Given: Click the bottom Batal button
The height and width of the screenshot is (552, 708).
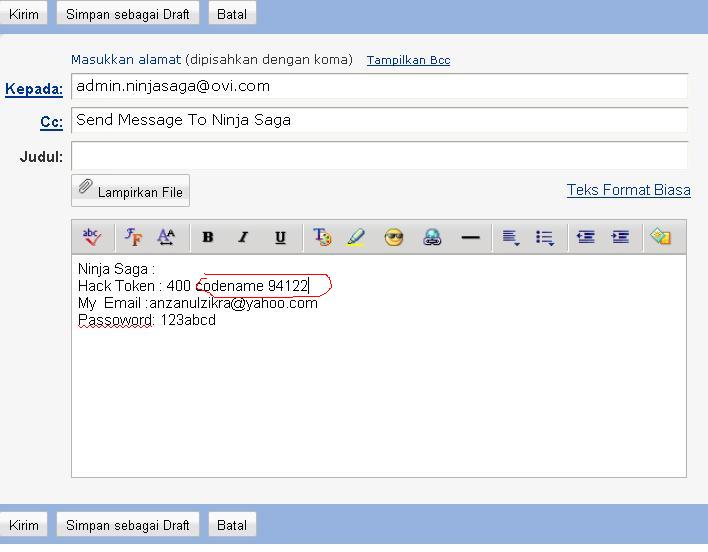Looking at the screenshot, I should (232, 525).
